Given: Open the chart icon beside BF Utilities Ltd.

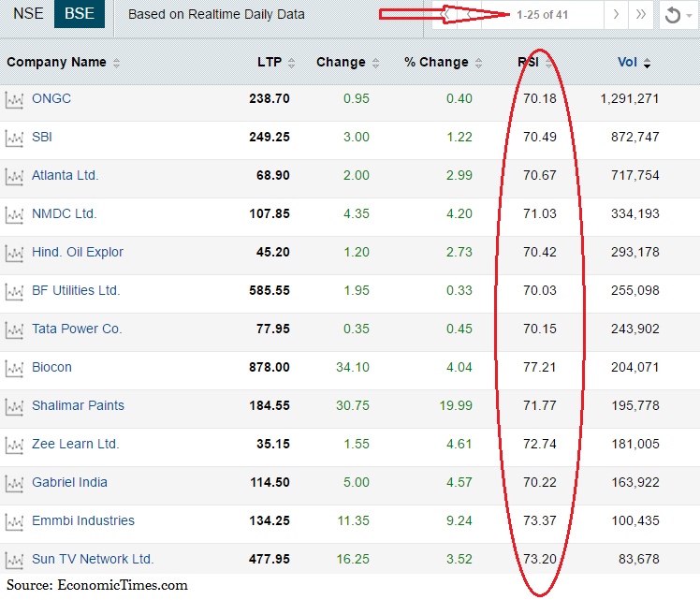Looking at the screenshot, I should (x=14, y=292).
